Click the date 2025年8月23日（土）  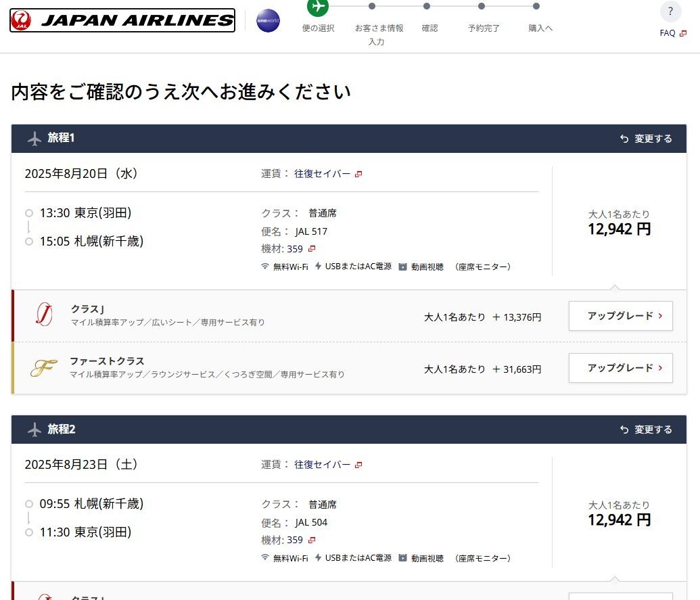[80, 464]
